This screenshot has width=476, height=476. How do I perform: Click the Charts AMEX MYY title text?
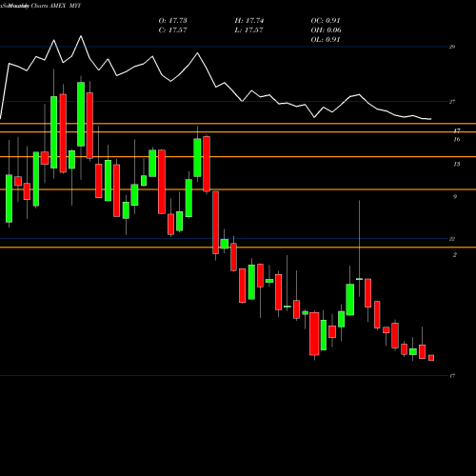56,6
